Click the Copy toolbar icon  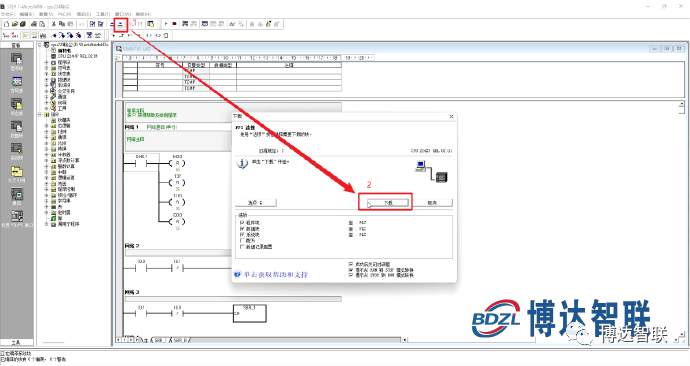(x=62, y=24)
